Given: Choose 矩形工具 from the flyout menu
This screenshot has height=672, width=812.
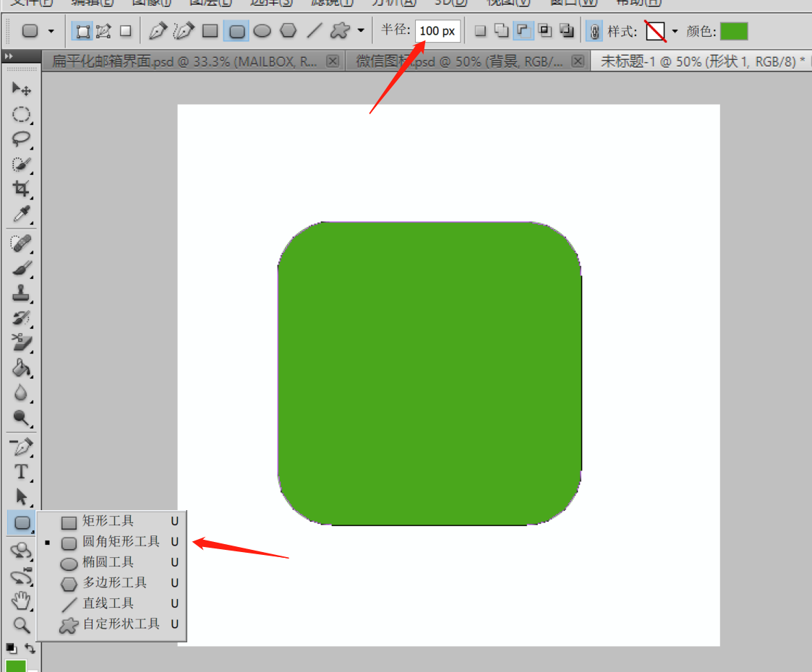Looking at the screenshot, I should pos(112,521).
